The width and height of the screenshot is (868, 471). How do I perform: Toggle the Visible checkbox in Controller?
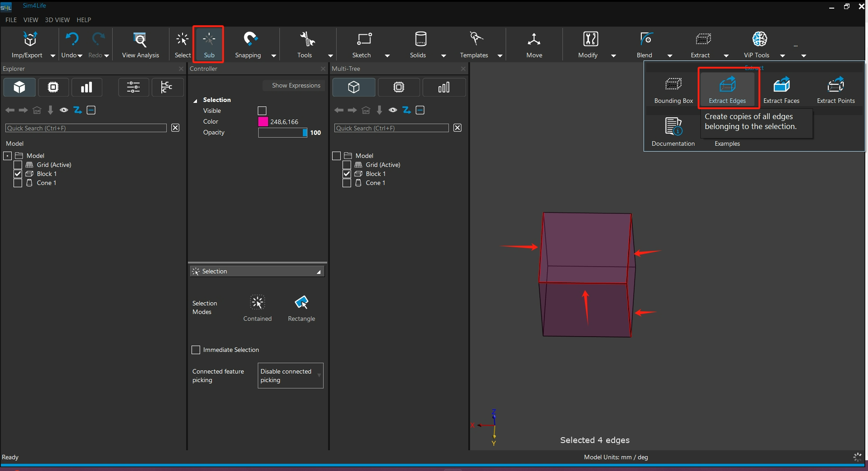(262, 111)
